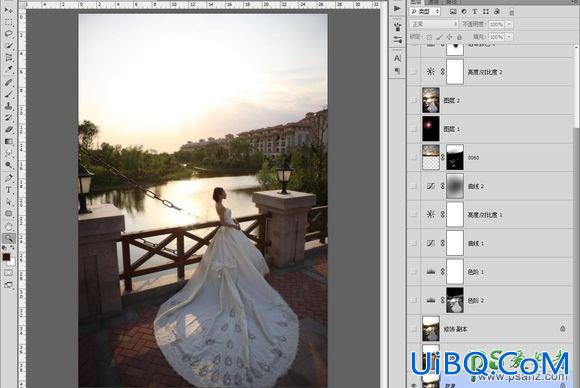This screenshot has width=580, height=388.
Task: Lock image pixels with brush icon
Action: point(439,37)
